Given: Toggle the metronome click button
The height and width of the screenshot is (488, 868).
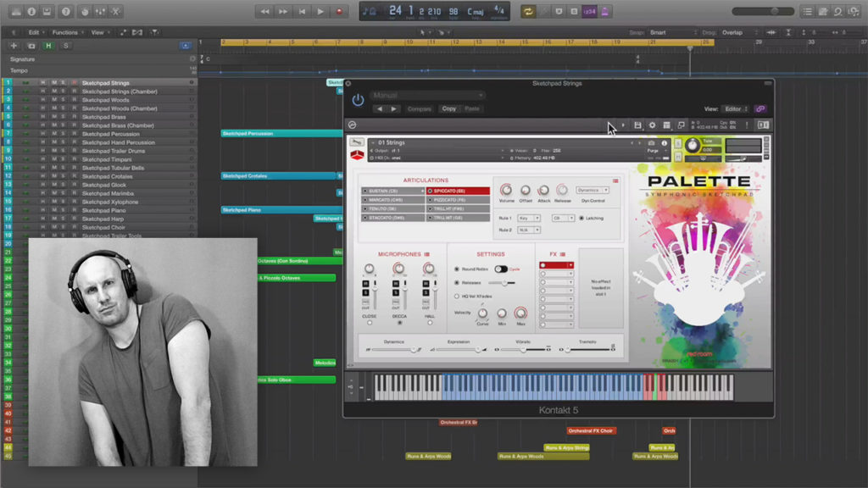Looking at the screenshot, I should (604, 12).
